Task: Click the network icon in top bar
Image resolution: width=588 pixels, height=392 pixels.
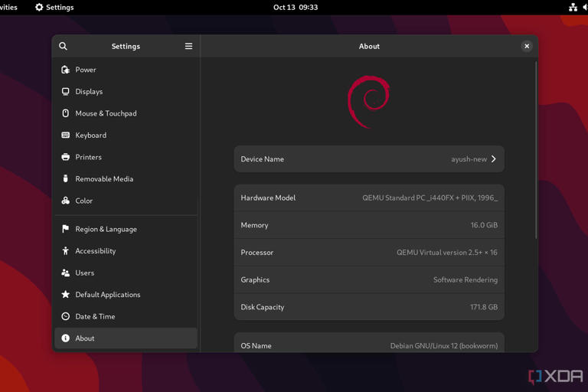Action: point(573,7)
